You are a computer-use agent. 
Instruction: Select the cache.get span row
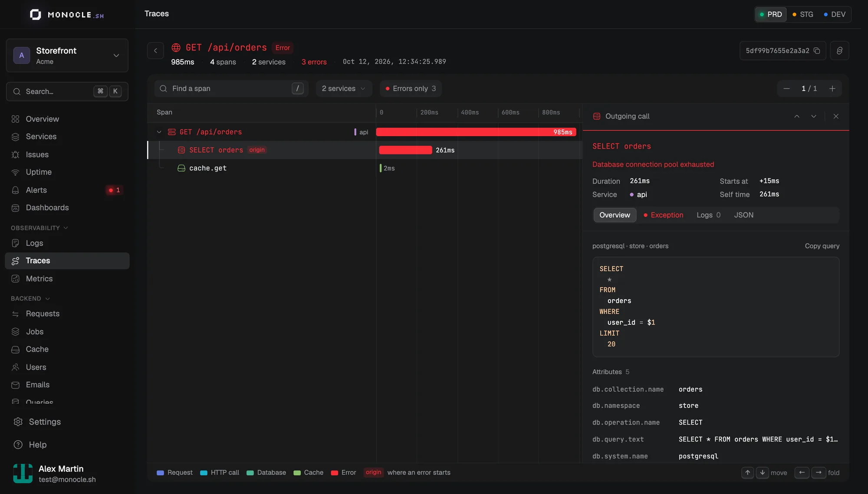coord(365,168)
